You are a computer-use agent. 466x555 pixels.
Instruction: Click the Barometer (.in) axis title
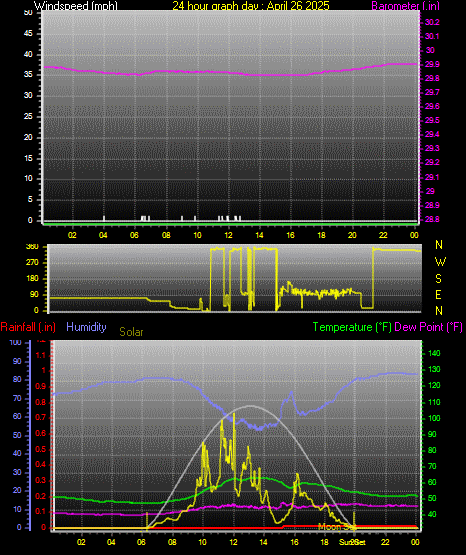pos(405,6)
